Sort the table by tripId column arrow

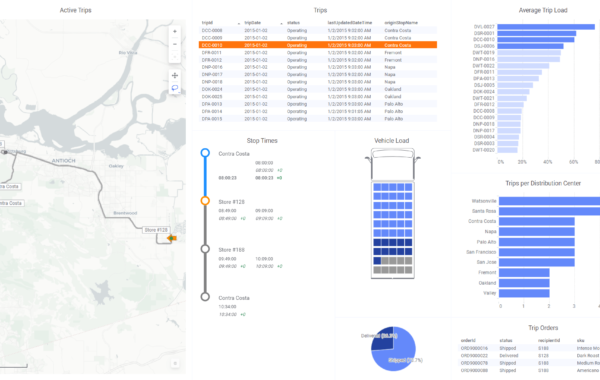point(239,23)
